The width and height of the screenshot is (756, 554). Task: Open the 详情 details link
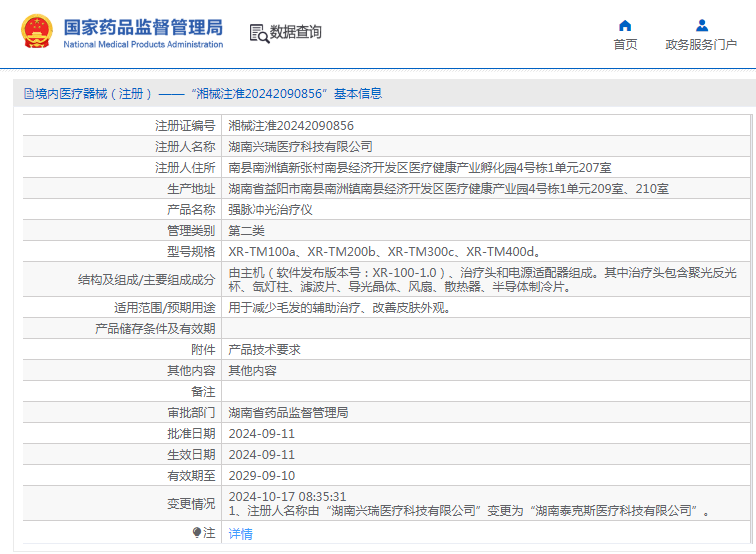tap(240, 533)
